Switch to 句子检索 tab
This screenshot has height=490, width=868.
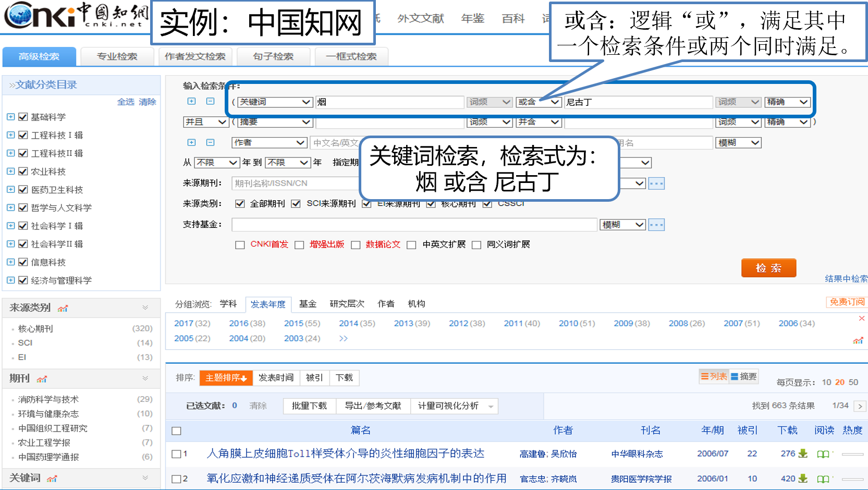(274, 56)
